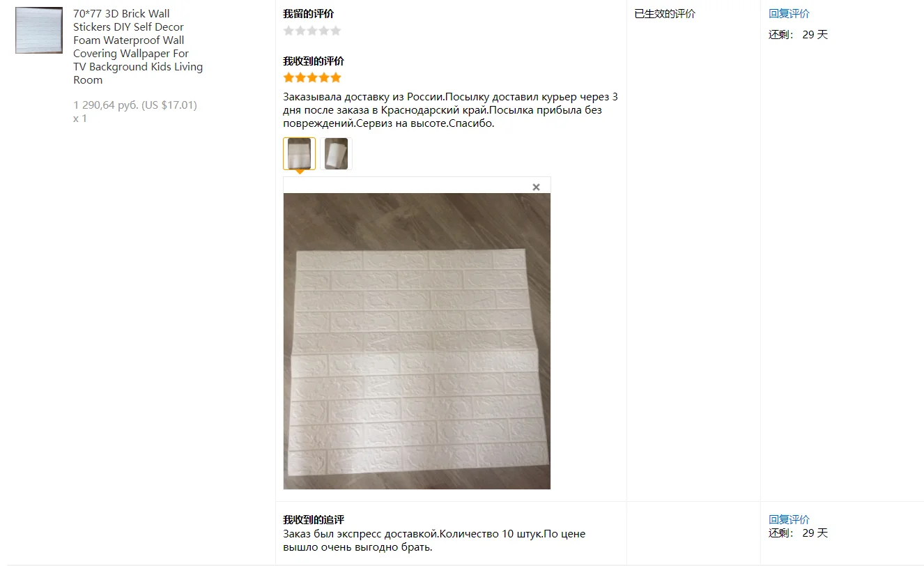Click the 已生效的评价 status label

(665, 14)
